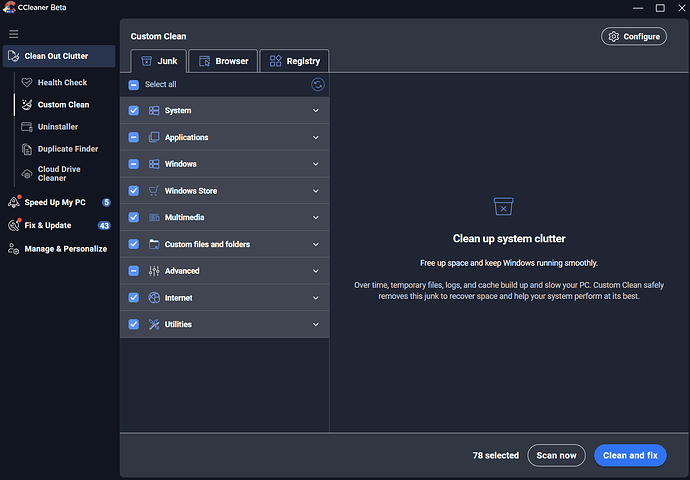Image resolution: width=690 pixels, height=480 pixels.
Task: Click the hamburger menu icon in sidebar
Action: [14, 34]
